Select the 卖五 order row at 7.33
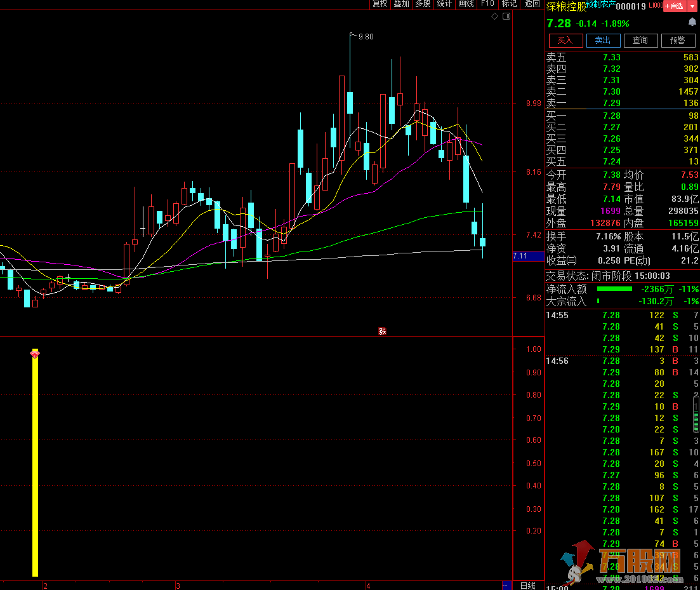 point(623,57)
